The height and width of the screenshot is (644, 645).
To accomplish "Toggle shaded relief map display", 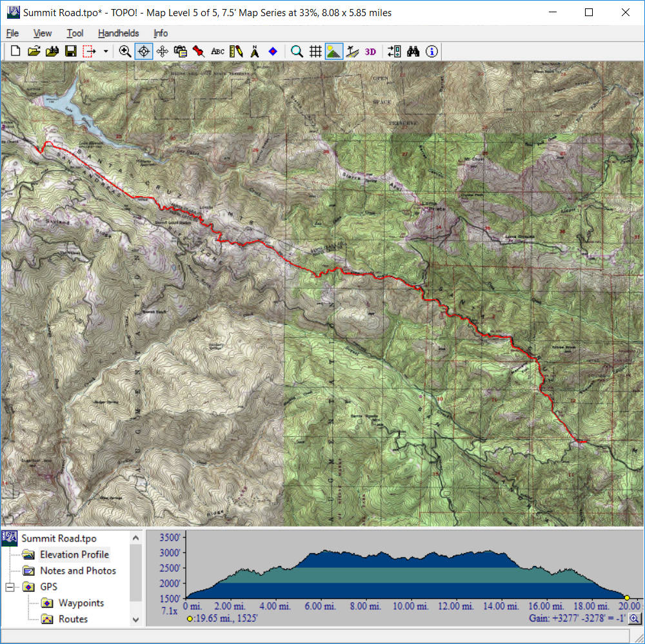I will tap(334, 52).
